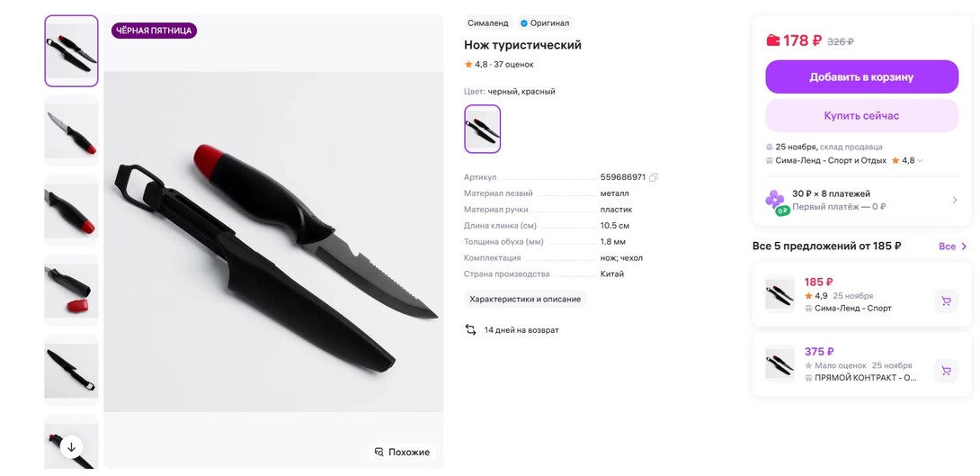Add the 375 ₽ offer to cart

[x=946, y=370]
